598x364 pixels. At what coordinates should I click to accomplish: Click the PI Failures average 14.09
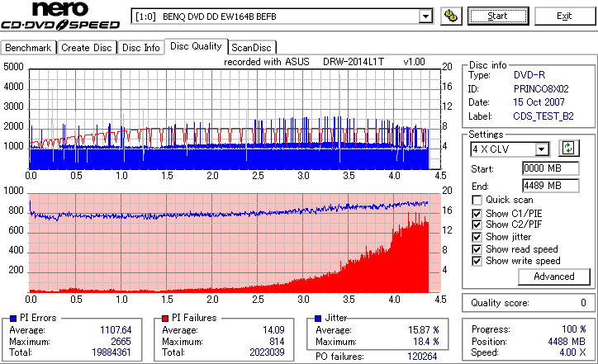coord(273,329)
